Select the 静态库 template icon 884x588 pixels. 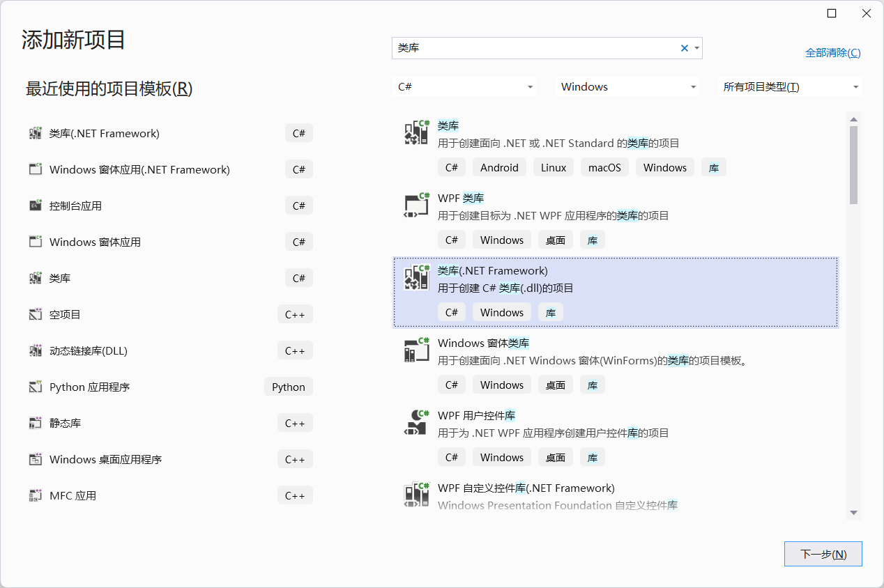(x=36, y=422)
